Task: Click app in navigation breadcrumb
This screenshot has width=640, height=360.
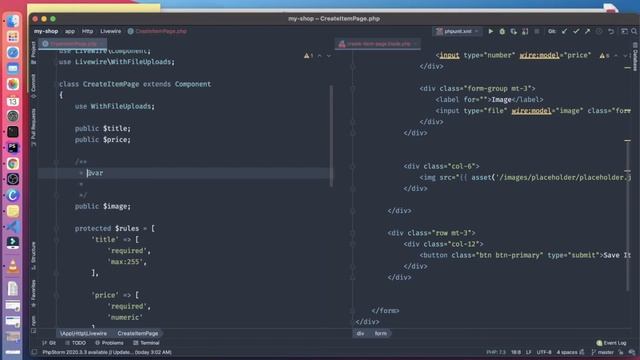Action: pyautogui.click(x=70, y=31)
